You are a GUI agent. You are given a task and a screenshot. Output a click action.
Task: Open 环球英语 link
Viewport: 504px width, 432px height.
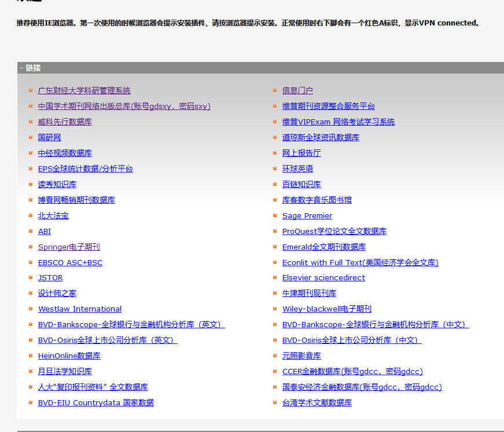(297, 169)
